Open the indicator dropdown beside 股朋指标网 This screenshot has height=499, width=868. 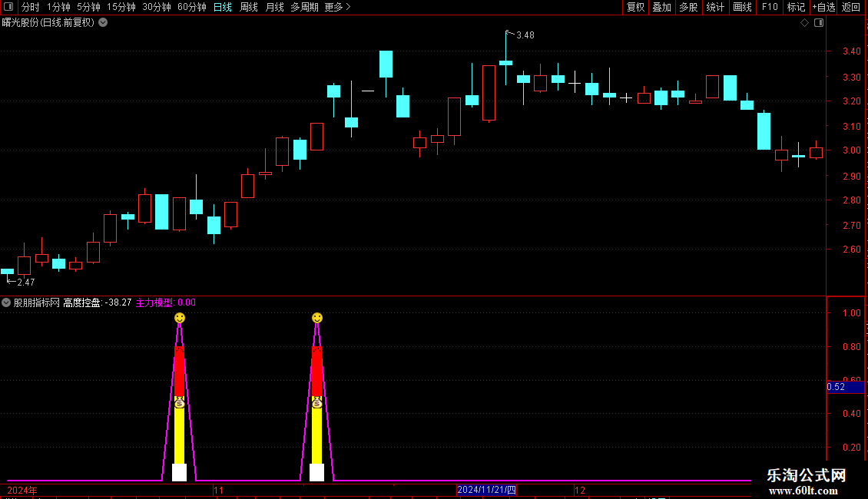point(6,302)
